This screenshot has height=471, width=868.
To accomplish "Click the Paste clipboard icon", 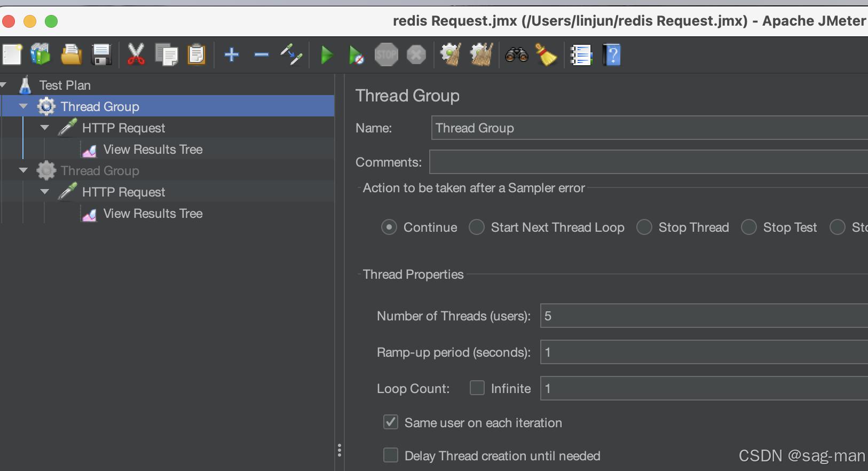I will click(196, 54).
